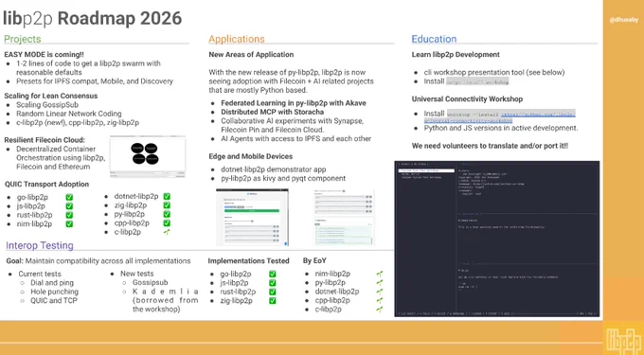Click the check beside go-libp2p under Implementations Tested
Screen dimensions: 644x355
(273, 275)
